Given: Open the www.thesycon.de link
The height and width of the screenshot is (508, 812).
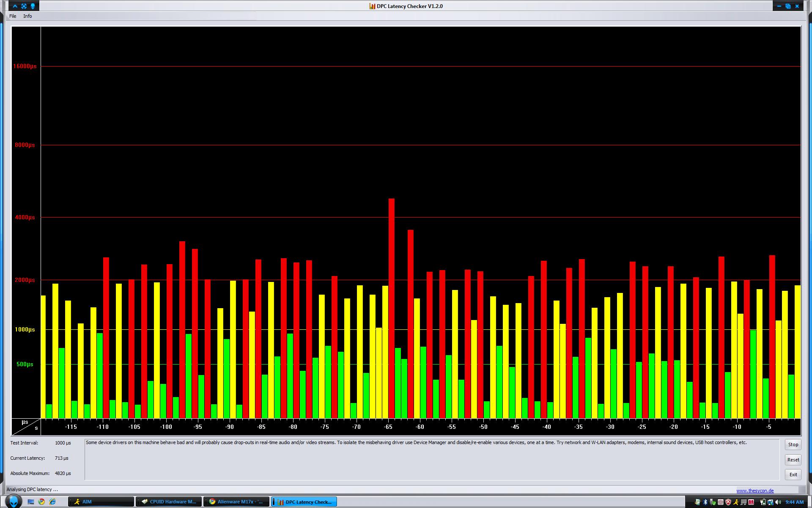Looking at the screenshot, I should tap(755, 491).
